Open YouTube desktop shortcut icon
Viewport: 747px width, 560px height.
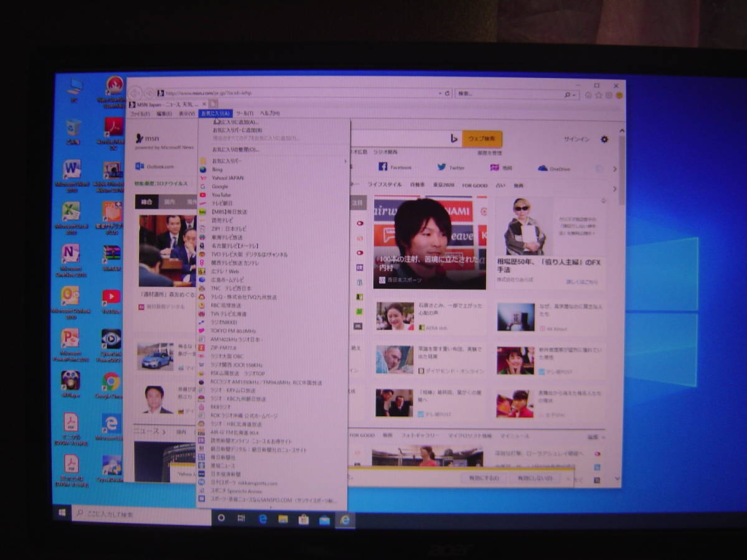111,301
